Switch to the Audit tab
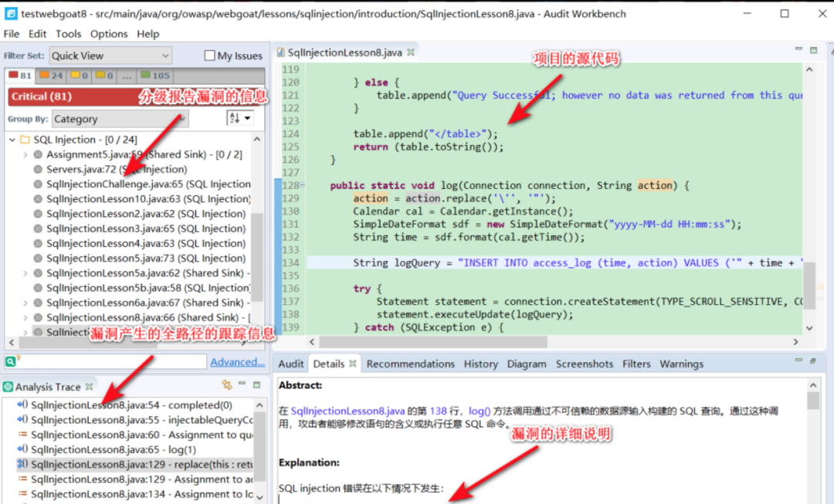 coord(291,364)
